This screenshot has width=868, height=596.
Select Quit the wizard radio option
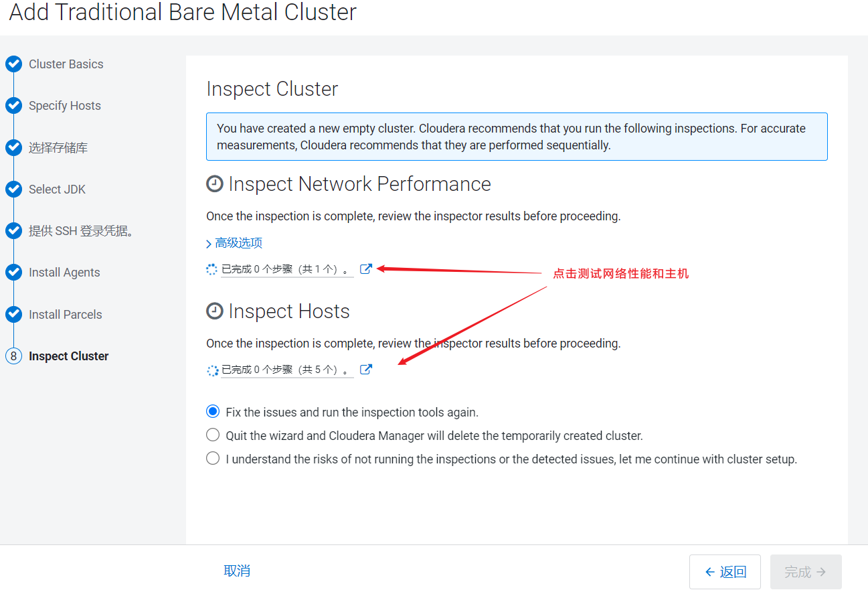tap(213, 435)
